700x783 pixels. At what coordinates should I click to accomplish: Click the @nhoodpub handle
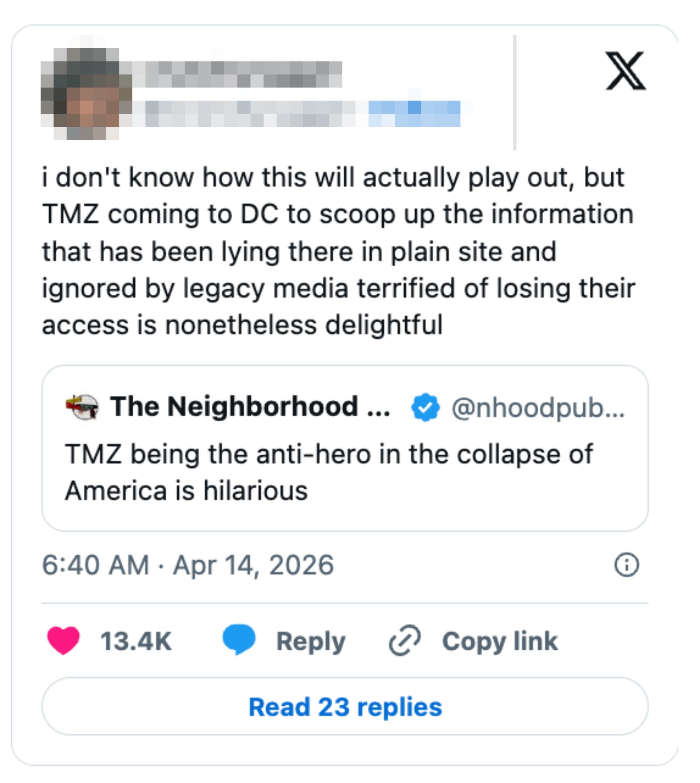(537, 408)
